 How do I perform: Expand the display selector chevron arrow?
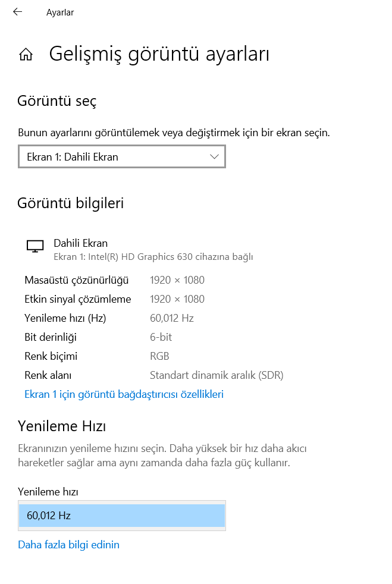[214, 156]
